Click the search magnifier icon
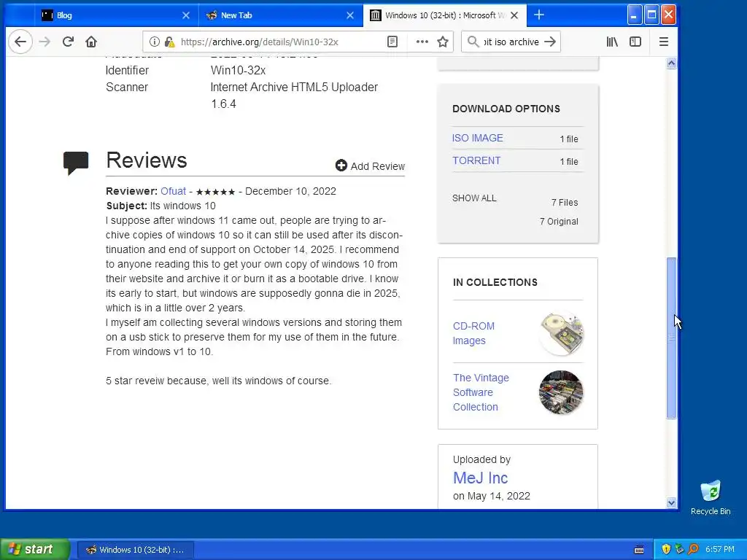The image size is (747, 560). point(473,42)
